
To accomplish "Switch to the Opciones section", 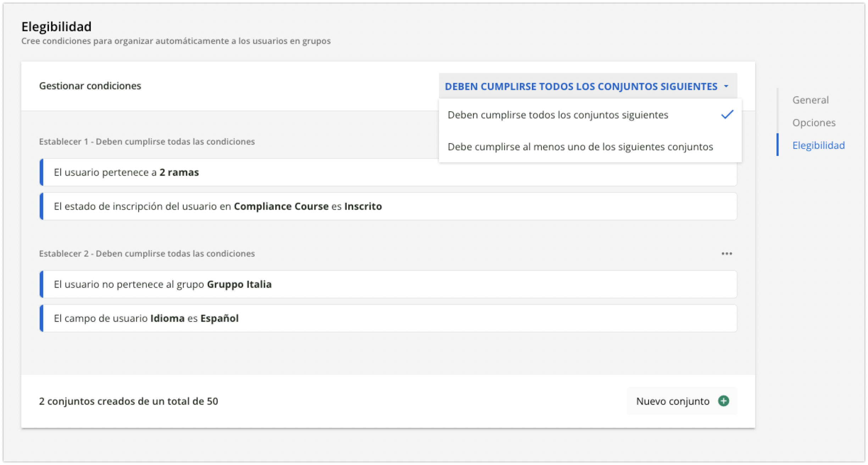I will (814, 123).
